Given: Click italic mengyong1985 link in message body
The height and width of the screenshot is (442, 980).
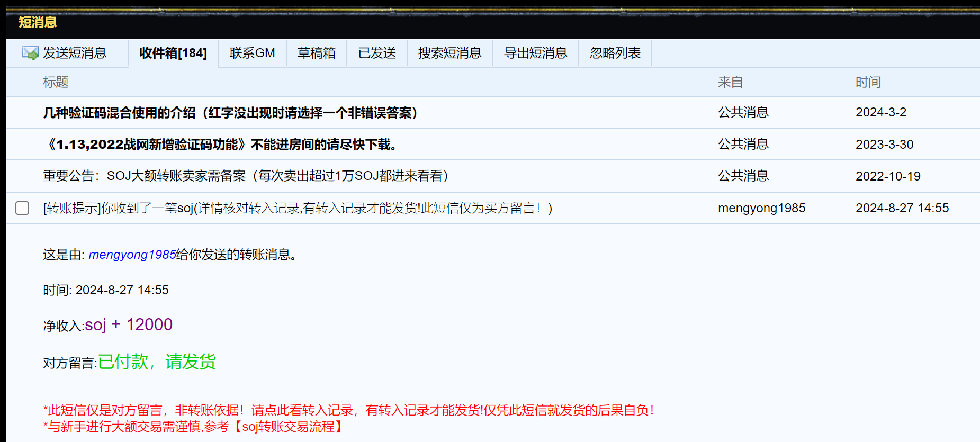Looking at the screenshot, I should point(132,255).
